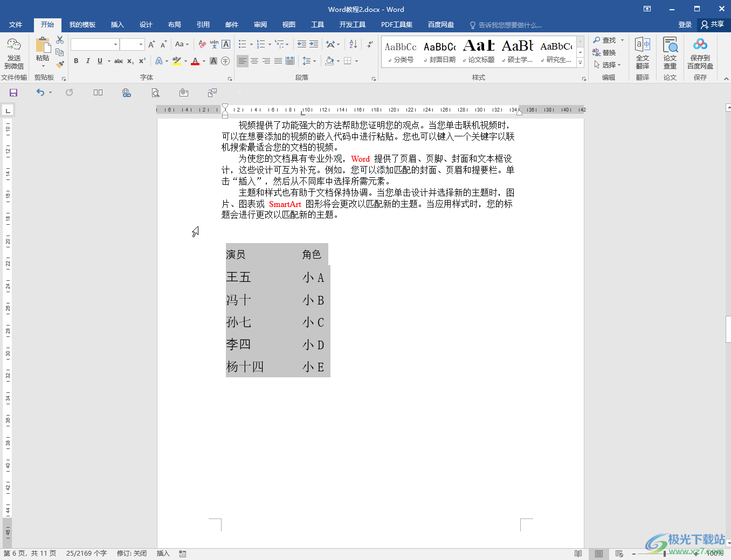
Task: Toggle Strikethrough (abc) formatting
Action: [119, 61]
